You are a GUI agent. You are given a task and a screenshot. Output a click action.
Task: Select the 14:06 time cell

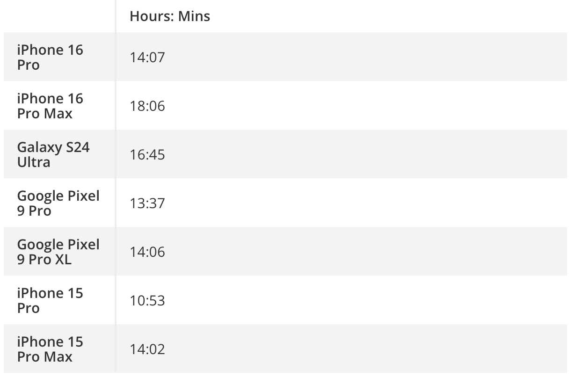147,252
